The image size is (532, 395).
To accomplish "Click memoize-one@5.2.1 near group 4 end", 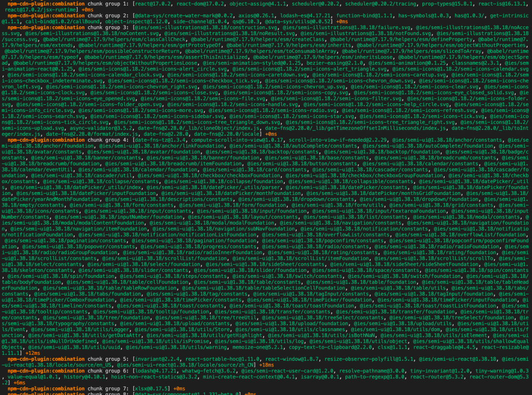I will coord(257,347).
